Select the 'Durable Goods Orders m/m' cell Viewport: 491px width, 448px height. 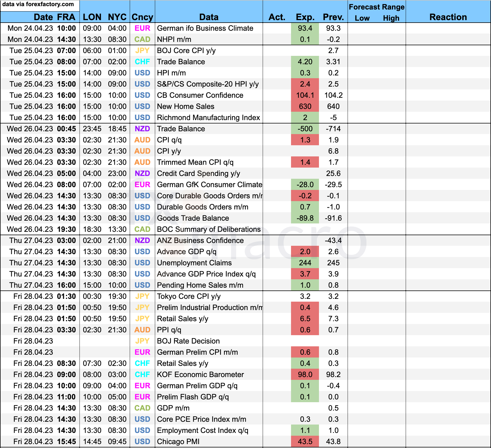coord(209,207)
